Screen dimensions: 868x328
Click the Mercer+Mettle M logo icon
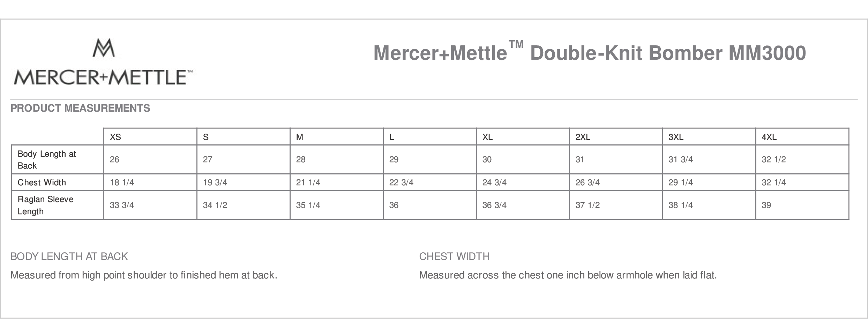[104, 48]
